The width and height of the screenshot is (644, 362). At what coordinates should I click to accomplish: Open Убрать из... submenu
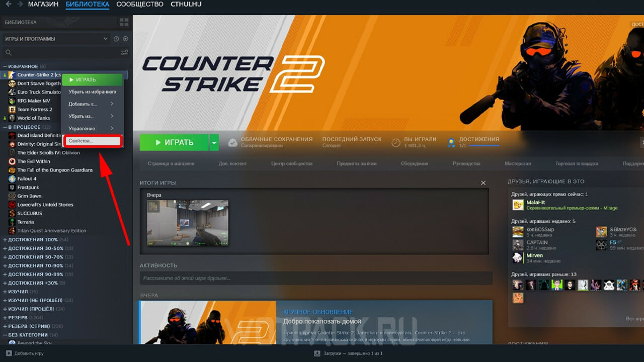[x=92, y=116]
